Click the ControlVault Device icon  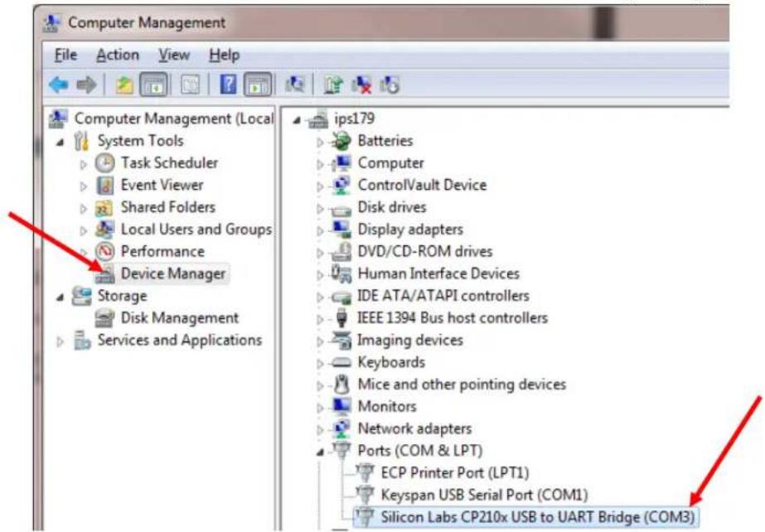click(341, 186)
